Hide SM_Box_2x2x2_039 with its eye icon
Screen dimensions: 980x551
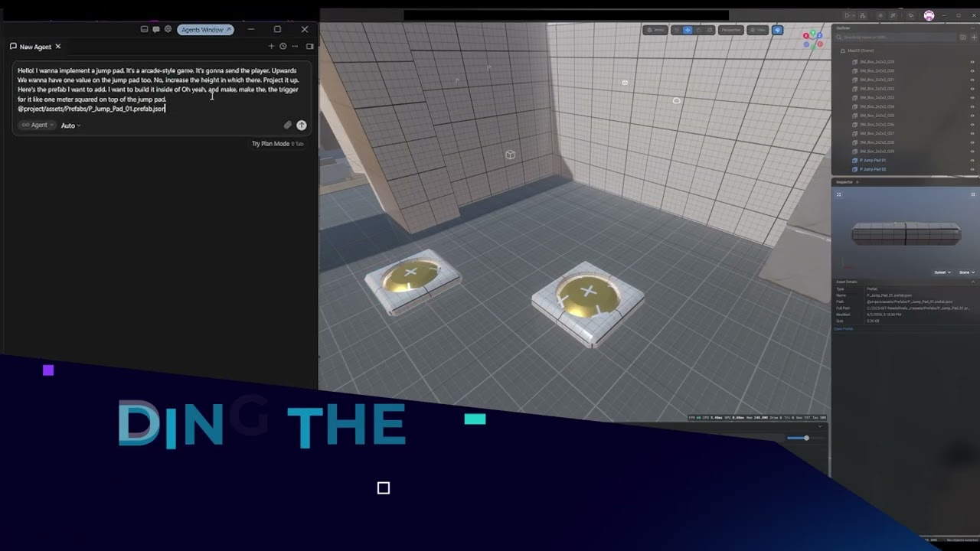(x=972, y=151)
